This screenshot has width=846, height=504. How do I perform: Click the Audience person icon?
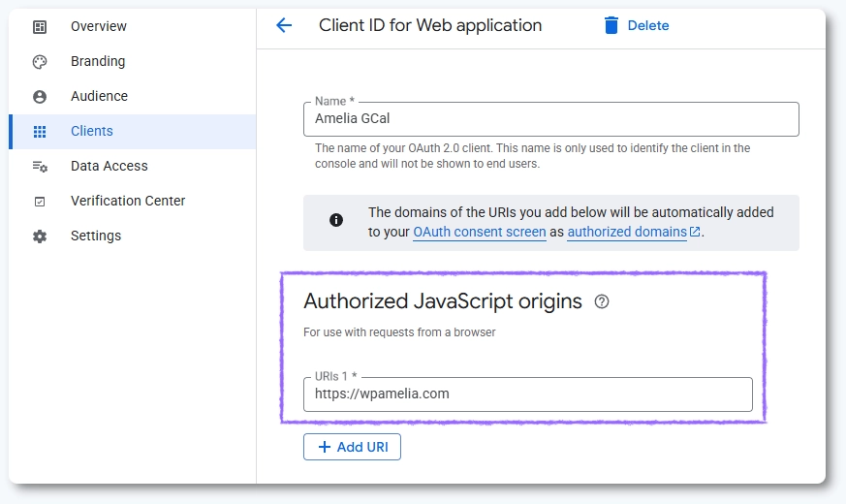coord(40,97)
